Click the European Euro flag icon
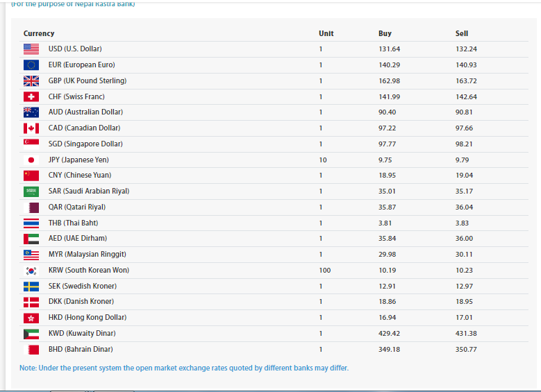 [x=31, y=65]
